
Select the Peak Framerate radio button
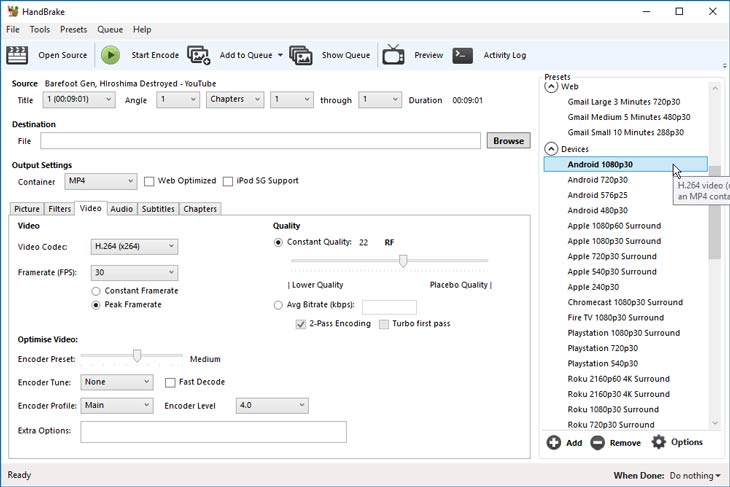point(96,305)
